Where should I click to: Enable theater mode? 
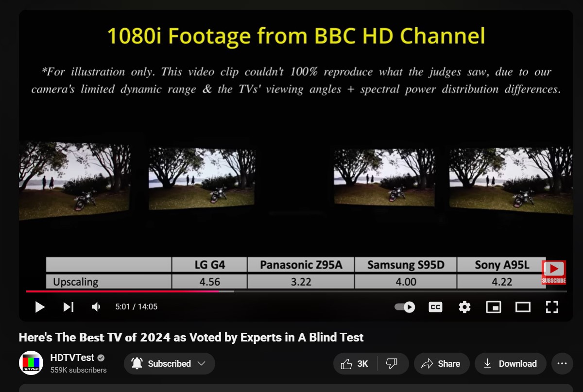[523, 307]
